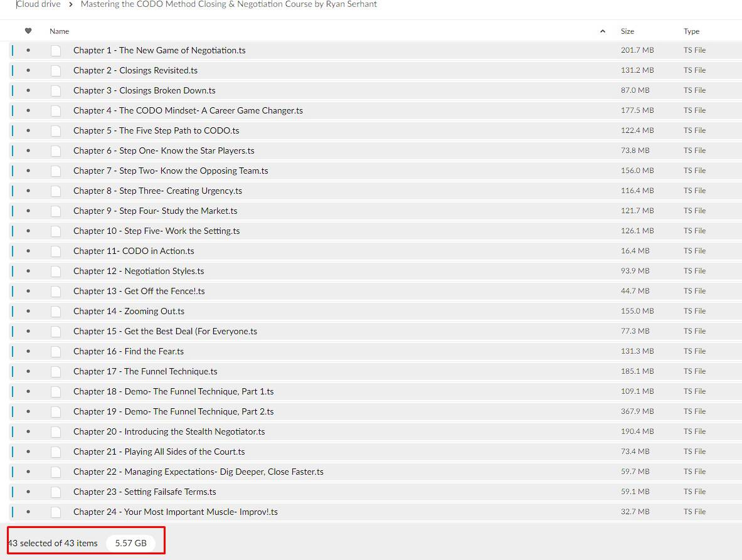Toggle favorite dot on Chapter 8 - Creating Urgency row

28,191
